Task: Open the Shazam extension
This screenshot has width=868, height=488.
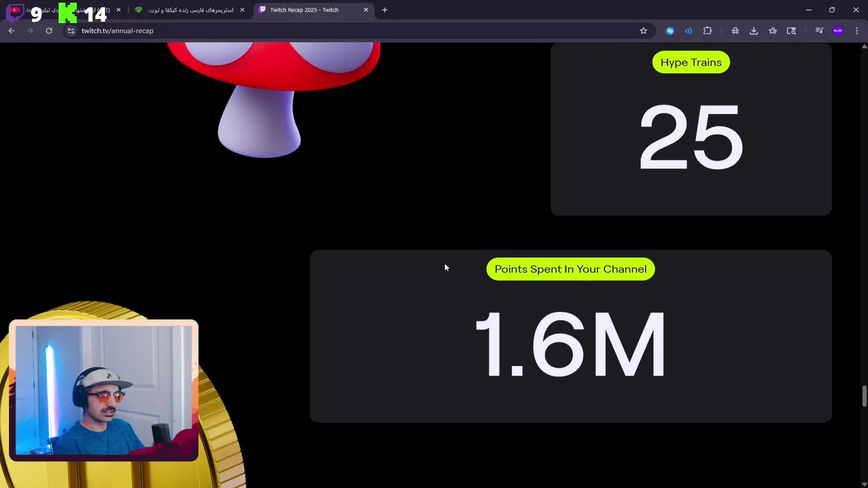Action: tap(670, 30)
